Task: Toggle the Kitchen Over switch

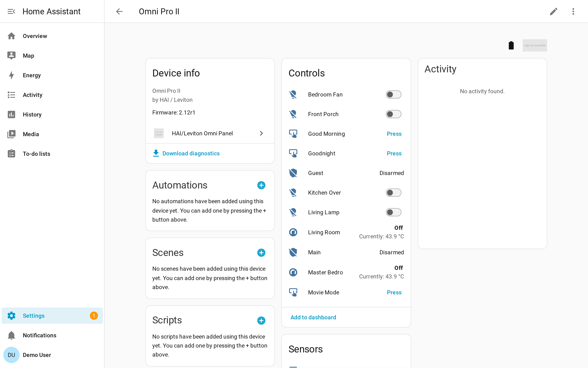Action: point(393,193)
